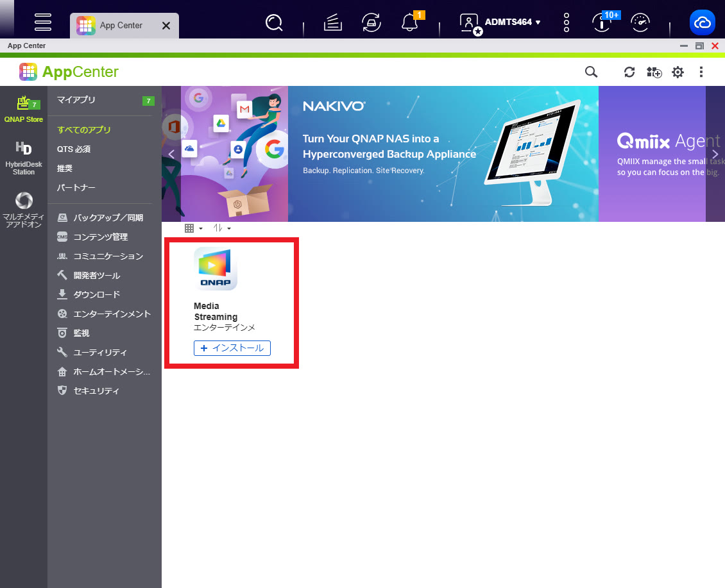Refresh the app list

pyautogui.click(x=629, y=72)
